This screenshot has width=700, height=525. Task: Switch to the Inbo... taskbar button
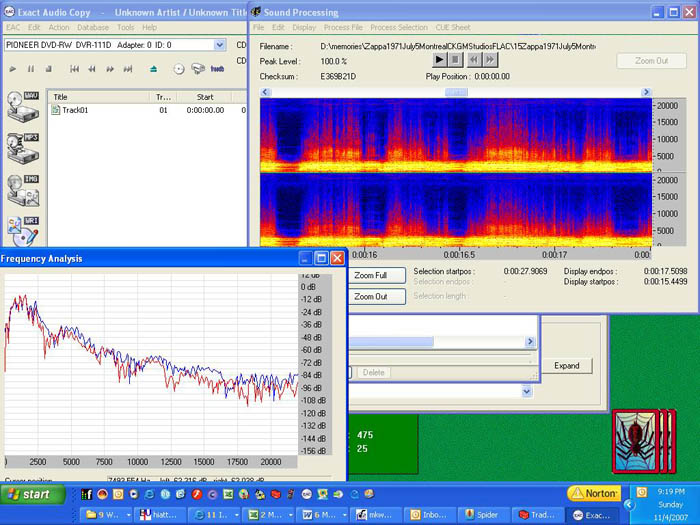click(429, 515)
